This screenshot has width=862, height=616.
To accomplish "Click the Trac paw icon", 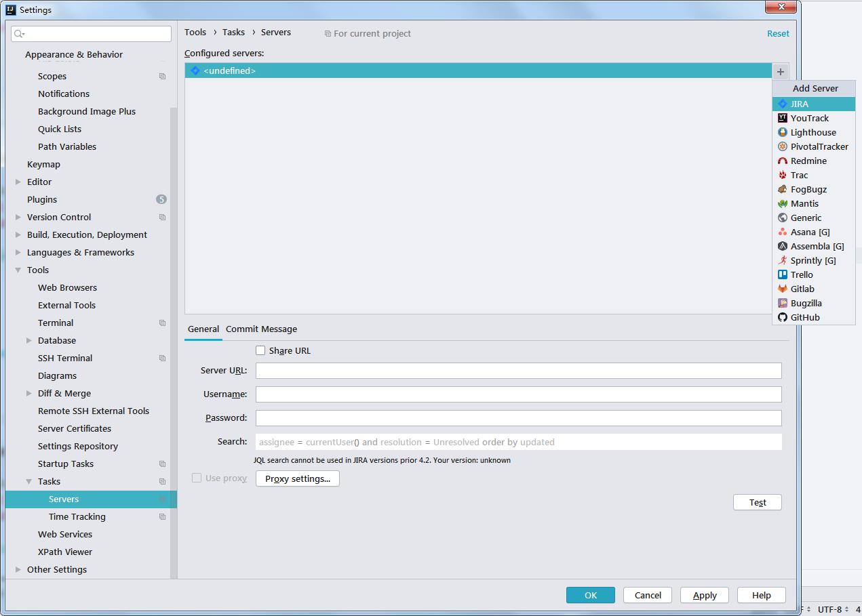I will point(783,175).
